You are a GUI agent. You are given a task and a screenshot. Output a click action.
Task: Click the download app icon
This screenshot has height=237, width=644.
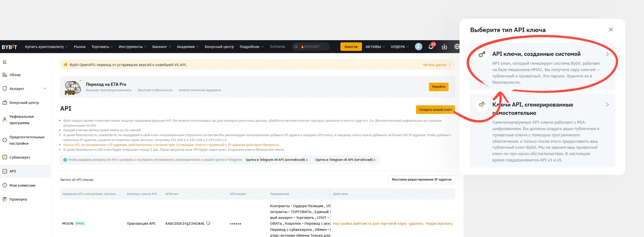click(444, 47)
